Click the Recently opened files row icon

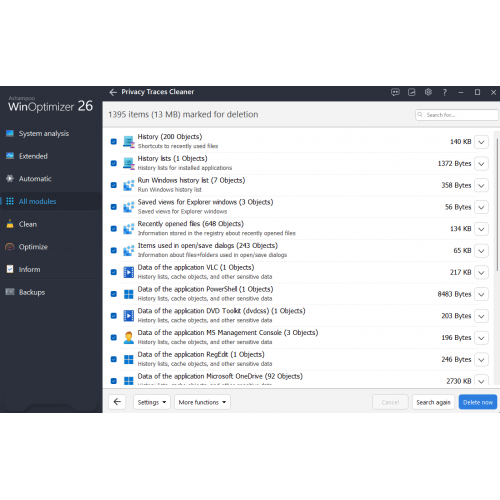[x=128, y=229]
